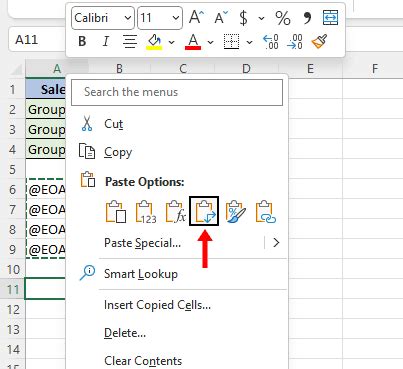Screen dimensions: 403x369
Task: Expand the Font Color dropdown arrow
Action: point(210,42)
